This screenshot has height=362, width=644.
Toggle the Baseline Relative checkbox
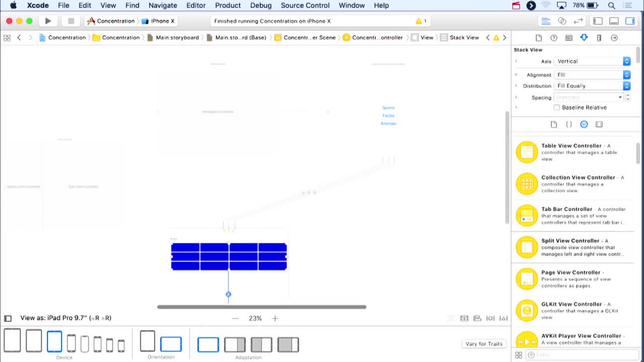[556, 107]
